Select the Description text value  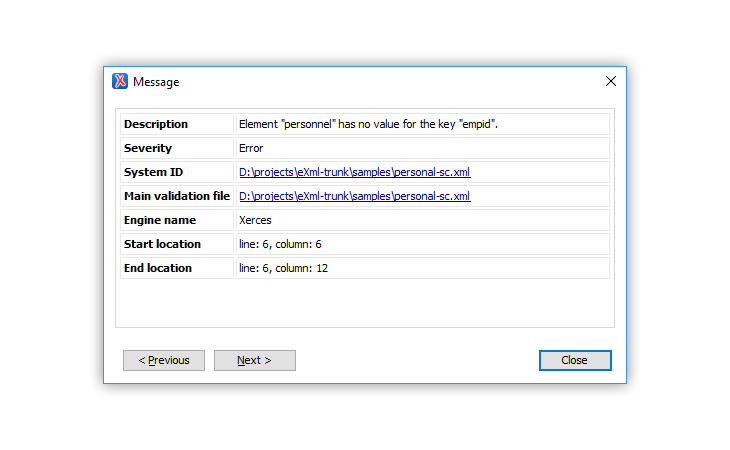(368, 124)
